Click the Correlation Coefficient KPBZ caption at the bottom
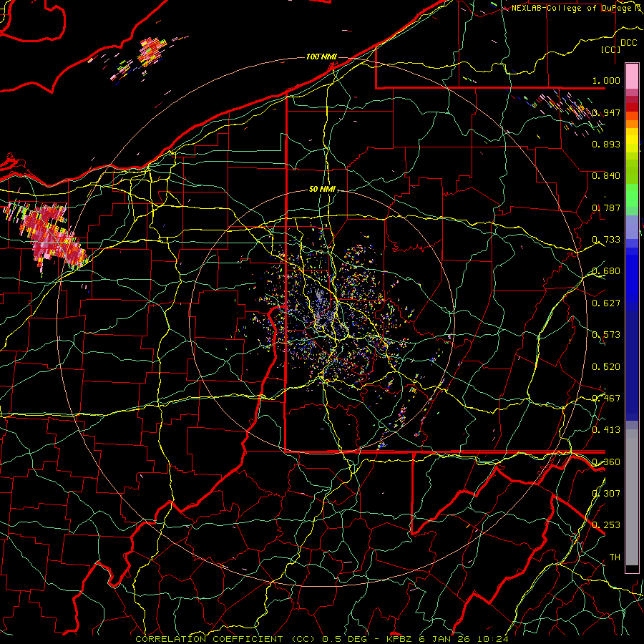Image resolution: width=644 pixels, height=644 pixels. [321, 639]
